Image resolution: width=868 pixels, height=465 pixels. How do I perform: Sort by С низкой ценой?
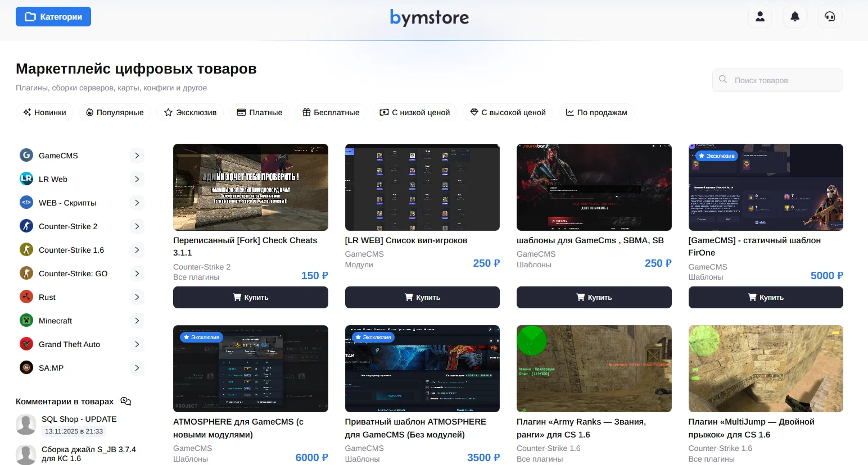click(x=415, y=112)
